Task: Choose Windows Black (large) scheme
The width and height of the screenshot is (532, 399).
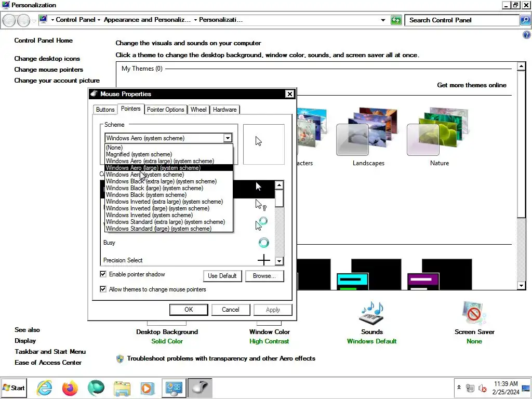Action: pyautogui.click(x=169, y=188)
